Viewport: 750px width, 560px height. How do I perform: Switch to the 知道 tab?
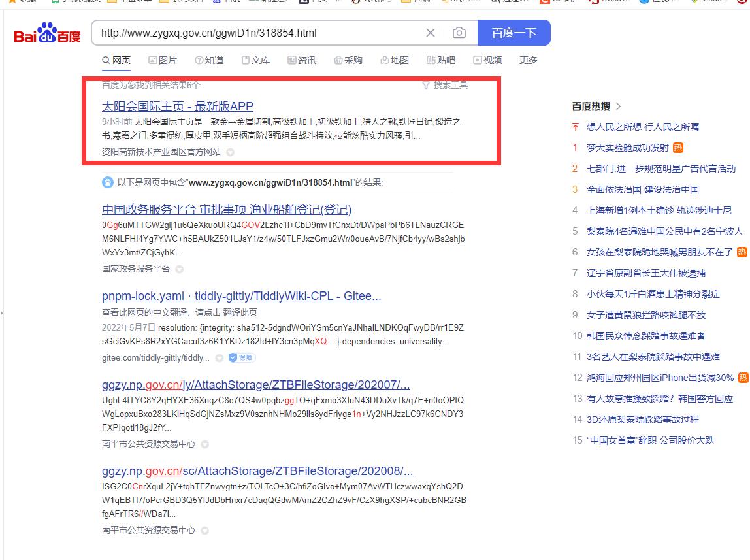[209, 60]
